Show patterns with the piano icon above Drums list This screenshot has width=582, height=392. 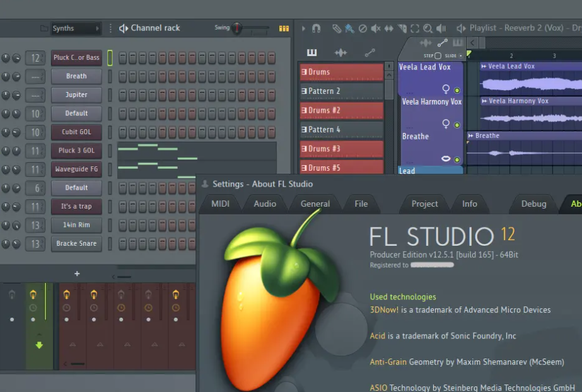[x=311, y=53]
